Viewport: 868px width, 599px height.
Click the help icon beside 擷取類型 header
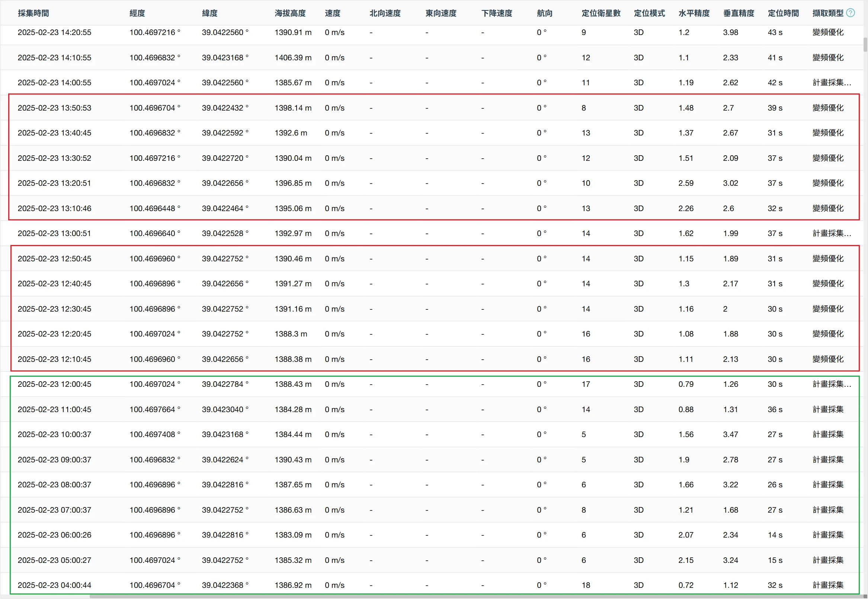click(x=851, y=13)
